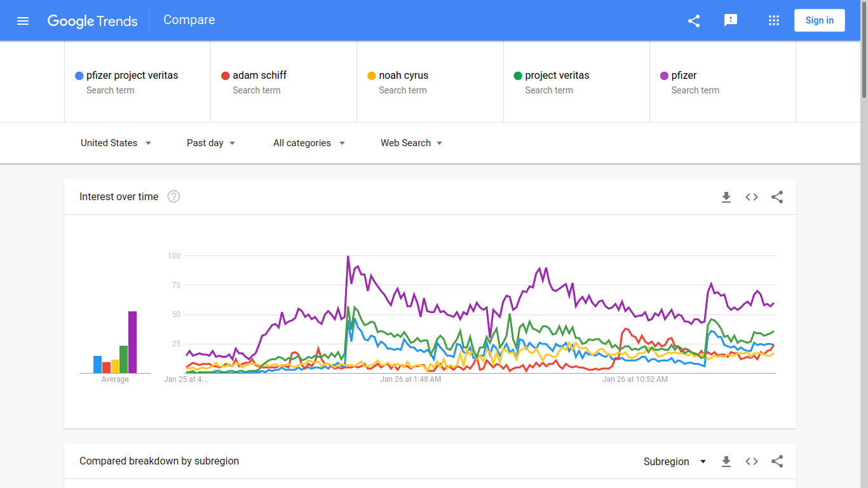Click 'Compared breakdown by subregion' heading
Screen dimensions: 868x488
[x=159, y=461]
